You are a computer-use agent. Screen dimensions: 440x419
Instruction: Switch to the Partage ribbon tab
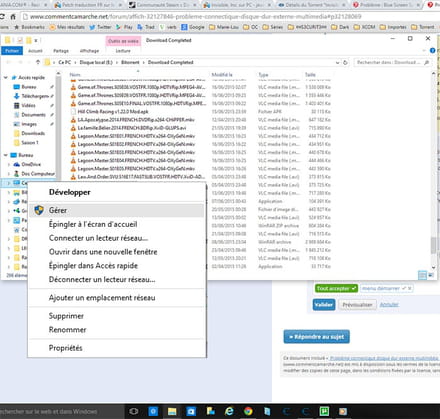[61, 51]
